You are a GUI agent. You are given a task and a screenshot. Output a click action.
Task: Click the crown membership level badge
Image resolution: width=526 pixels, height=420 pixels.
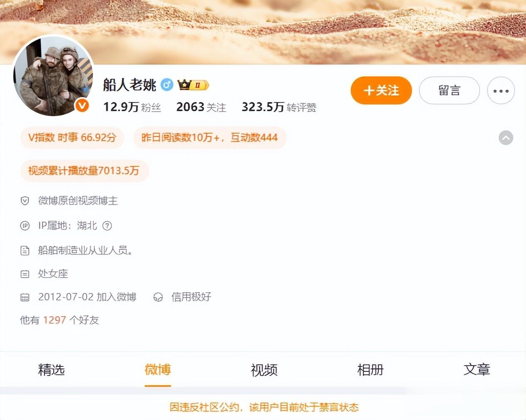pyautogui.click(x=193, y=85)
